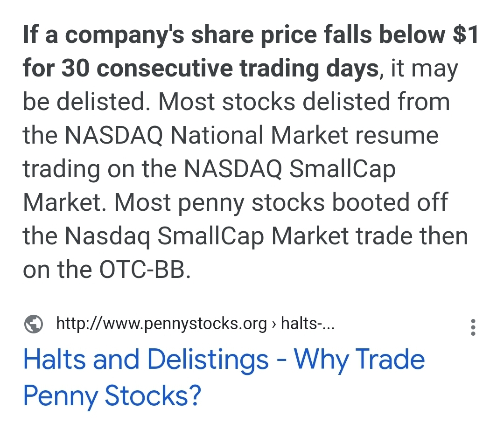Click the http://www.pennystocks.org source URL
The width and height of the screenshot is (504, 436).
tap(161, 324)
